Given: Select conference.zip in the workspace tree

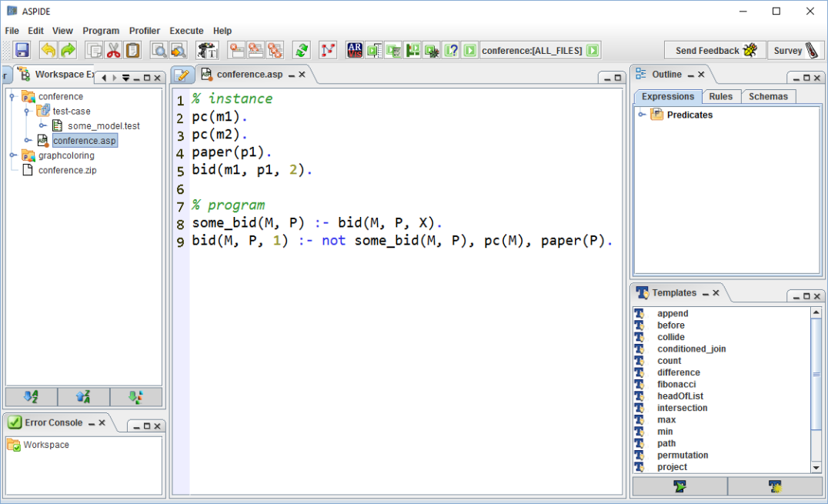Looking at the screenshot, I should [x=67, y=170].
